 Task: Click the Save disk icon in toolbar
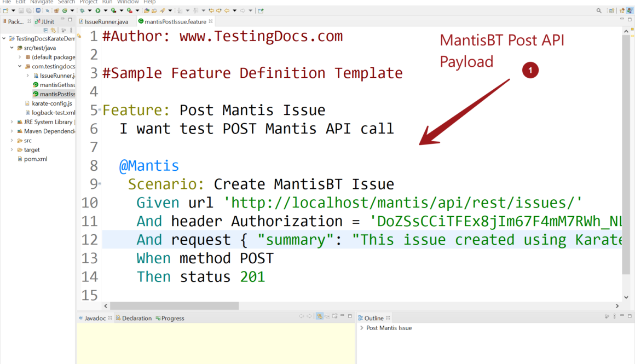[x=21, y=10]
